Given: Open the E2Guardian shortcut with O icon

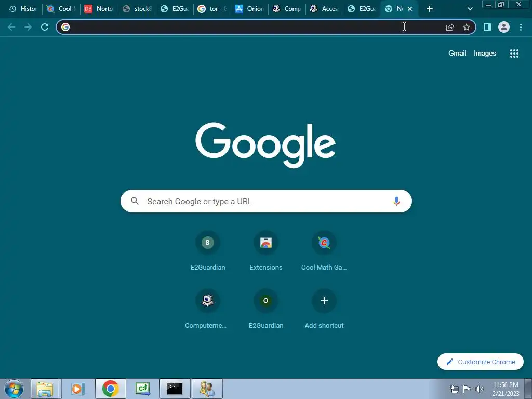Looking at the screenshot, I should (x=266, y=309).
